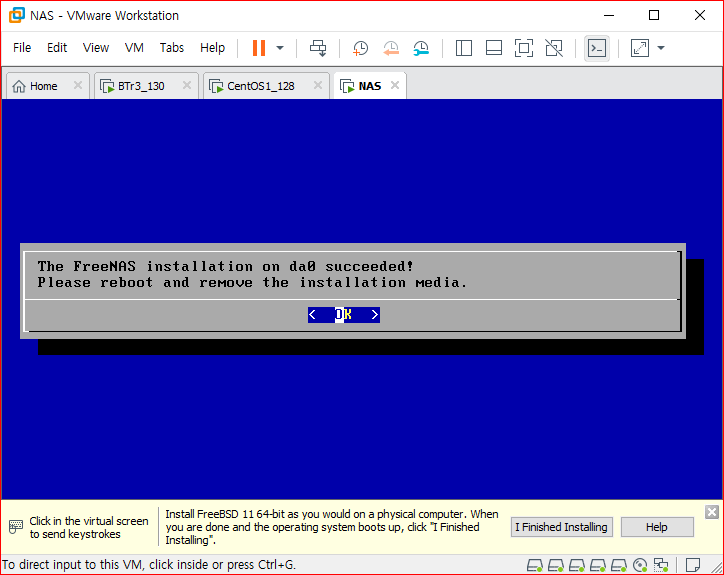Click the message log note icon

[693, 565]
